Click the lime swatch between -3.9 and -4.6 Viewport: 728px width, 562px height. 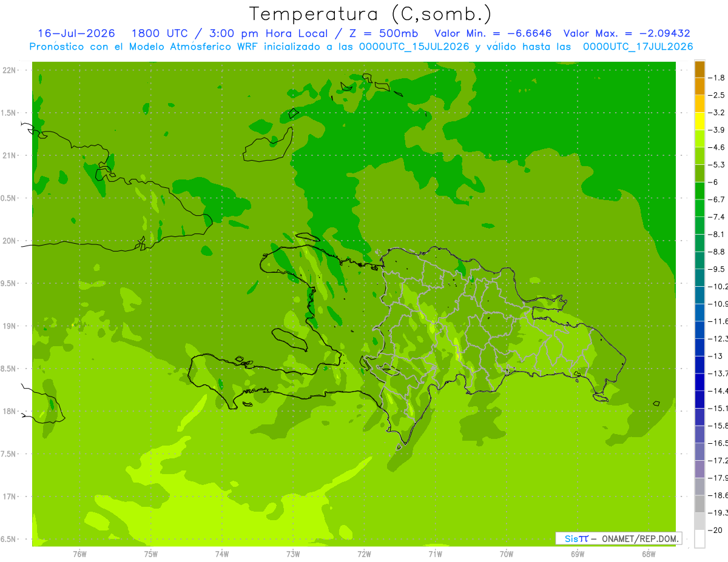tap(699, 138)
